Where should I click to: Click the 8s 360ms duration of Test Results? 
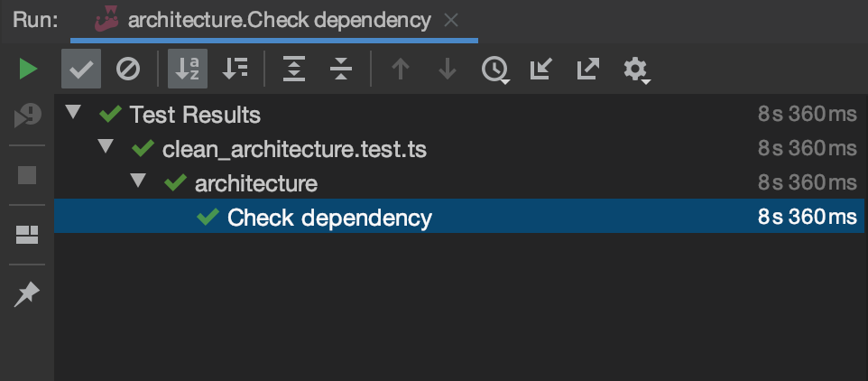point(808,115)
